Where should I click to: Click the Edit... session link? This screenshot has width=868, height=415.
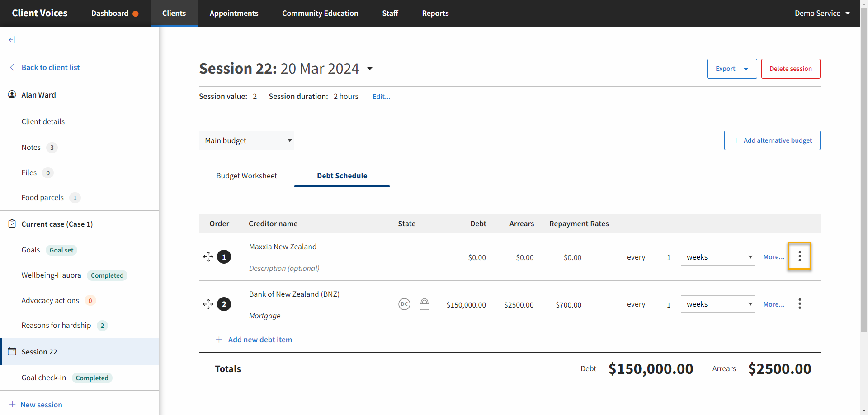tap(381, 97)
